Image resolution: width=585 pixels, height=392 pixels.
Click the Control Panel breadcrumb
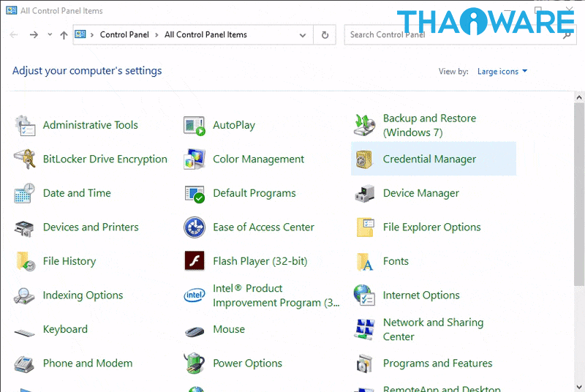(124, 34)
